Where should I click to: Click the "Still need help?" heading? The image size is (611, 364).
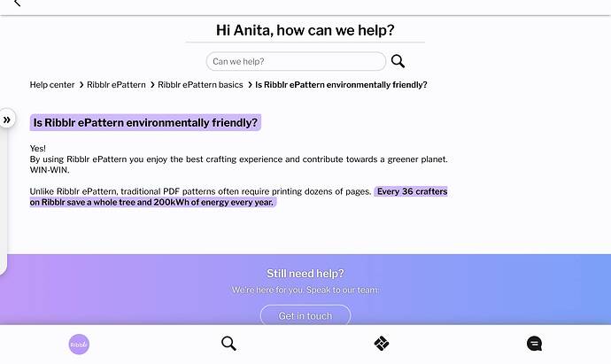click(x=305, y=274)
